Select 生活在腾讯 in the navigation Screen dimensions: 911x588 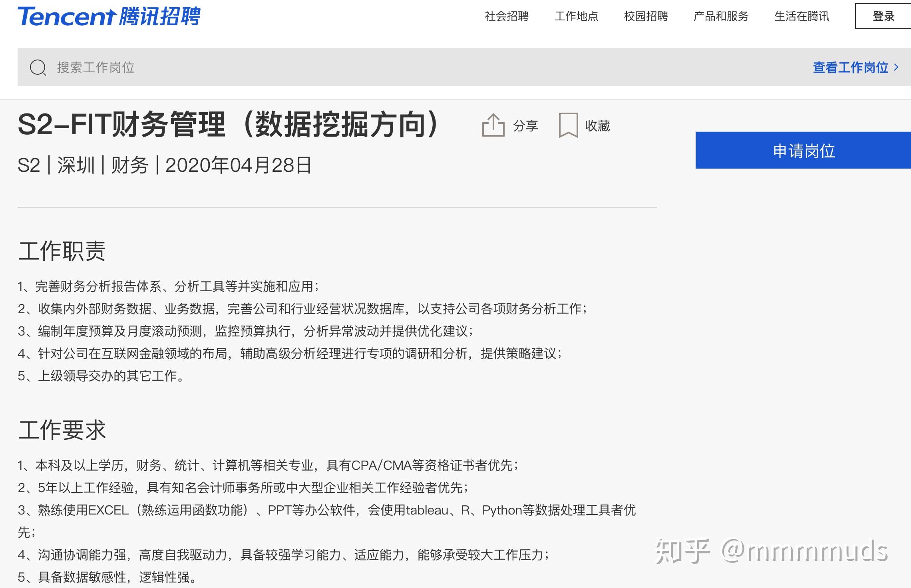(x=802, y=16)
